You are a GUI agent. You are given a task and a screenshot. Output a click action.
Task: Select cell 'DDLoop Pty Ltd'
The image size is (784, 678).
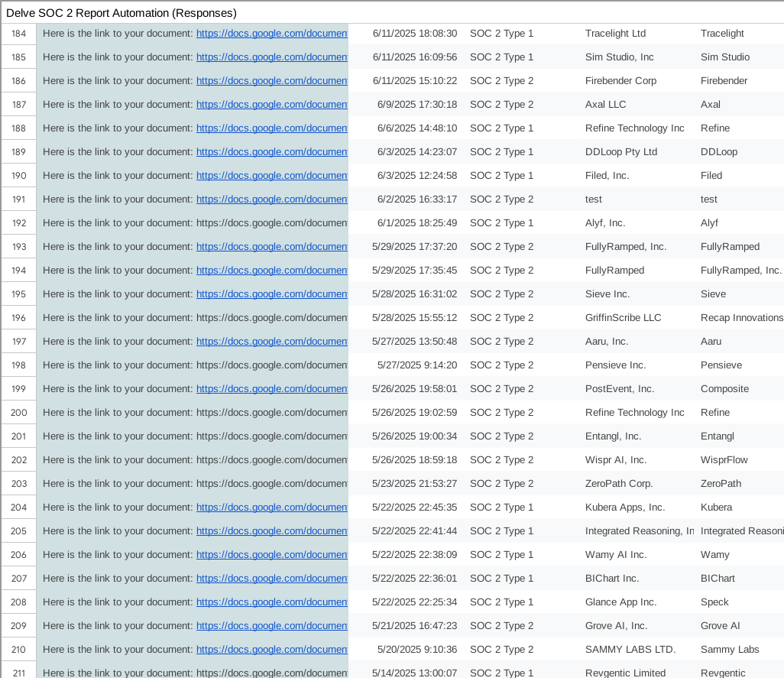621,151
